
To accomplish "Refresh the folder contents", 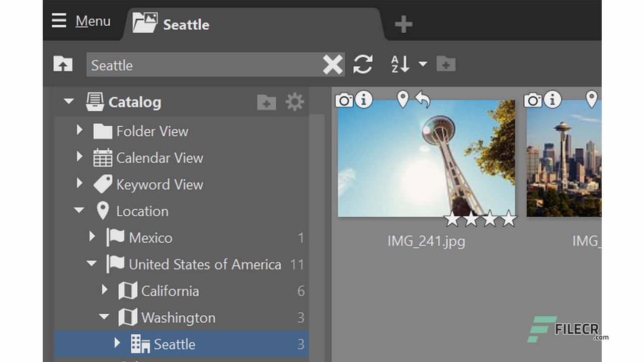I will coord(363,64).
